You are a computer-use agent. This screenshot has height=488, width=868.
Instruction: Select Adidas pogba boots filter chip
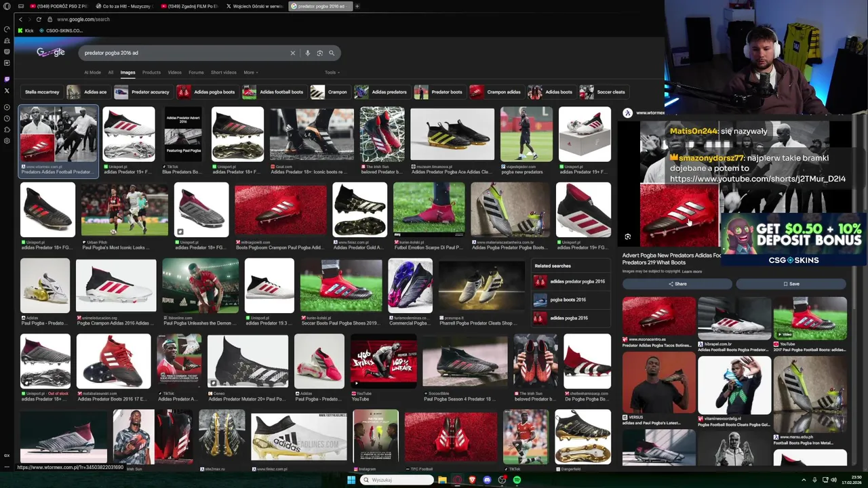(207, 92)
